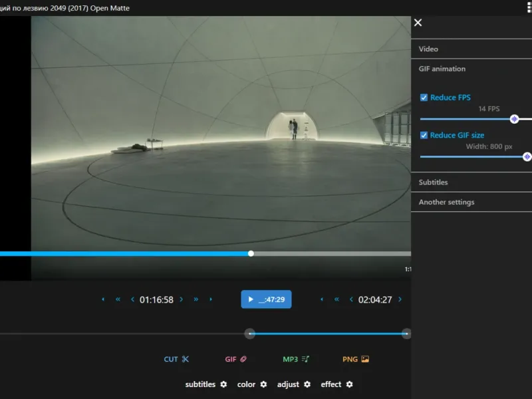
Task: Open subtitles gear settings
Action: point(223,384)
